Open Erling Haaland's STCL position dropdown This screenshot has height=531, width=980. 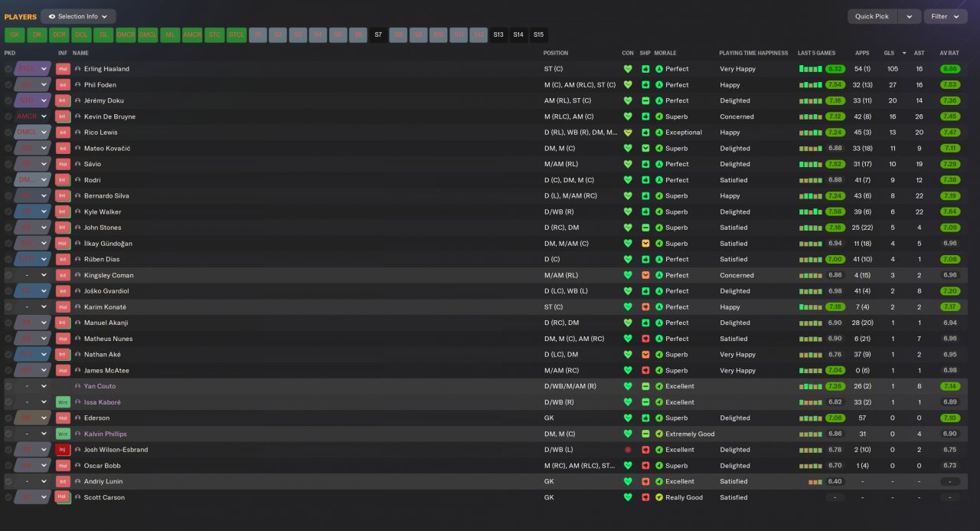coord(33,69)
